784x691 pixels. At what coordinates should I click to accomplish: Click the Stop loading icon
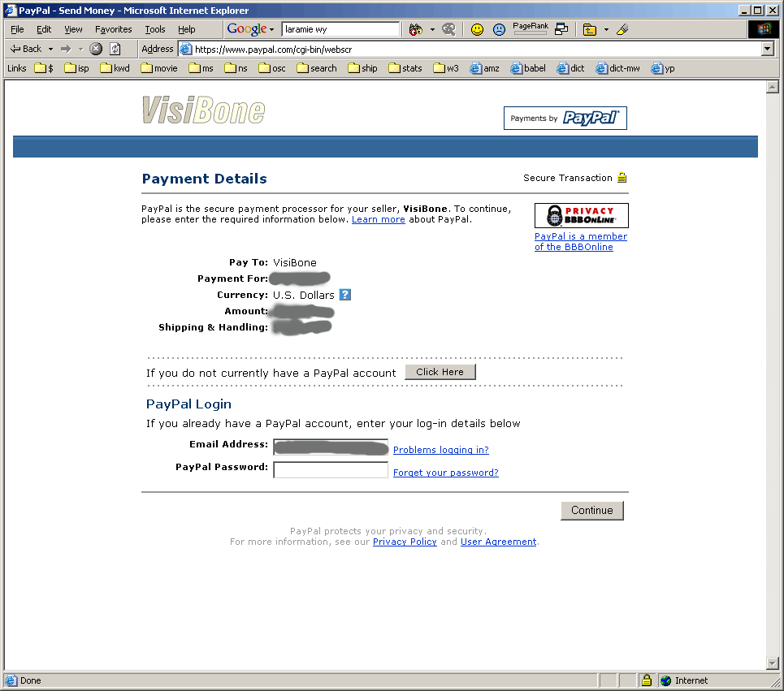(x=96, y=49)
